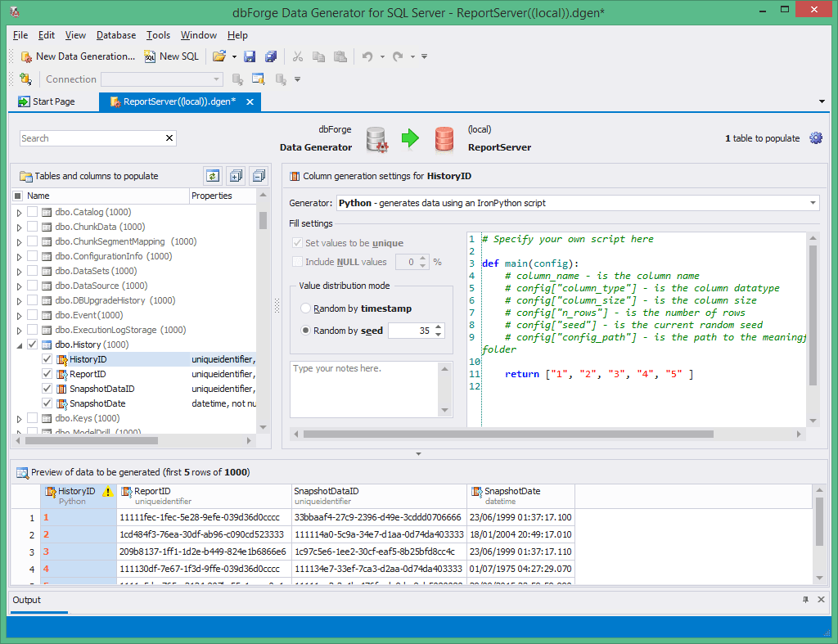The image size is (838, 644).
Task: Click the Copy icon in toolbar
Action: pos(318,56)
